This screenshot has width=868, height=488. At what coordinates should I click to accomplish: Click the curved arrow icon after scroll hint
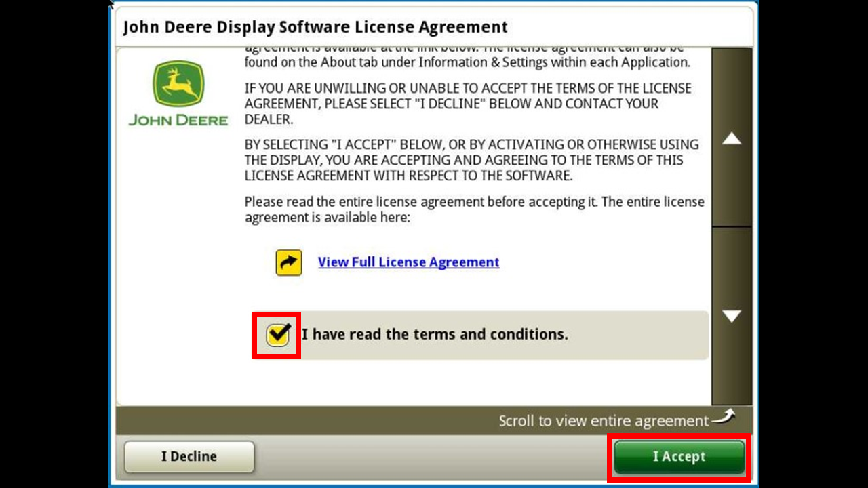[x=723, y=417]
